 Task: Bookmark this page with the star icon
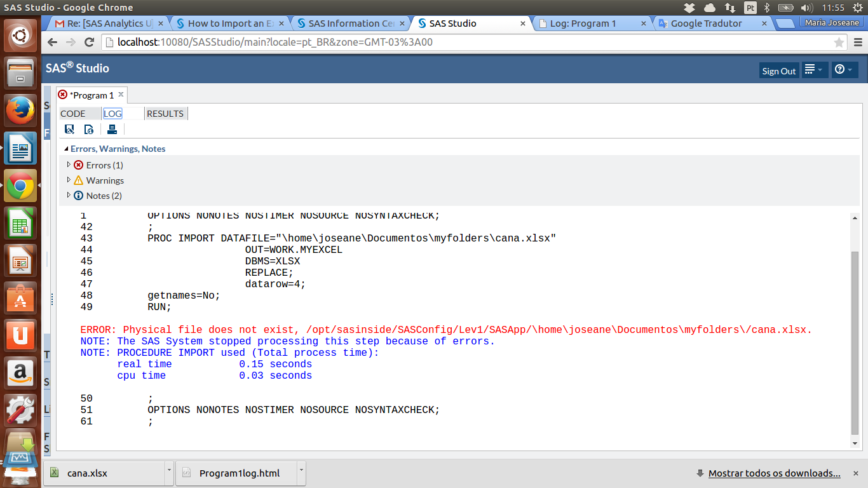point(839,43)
